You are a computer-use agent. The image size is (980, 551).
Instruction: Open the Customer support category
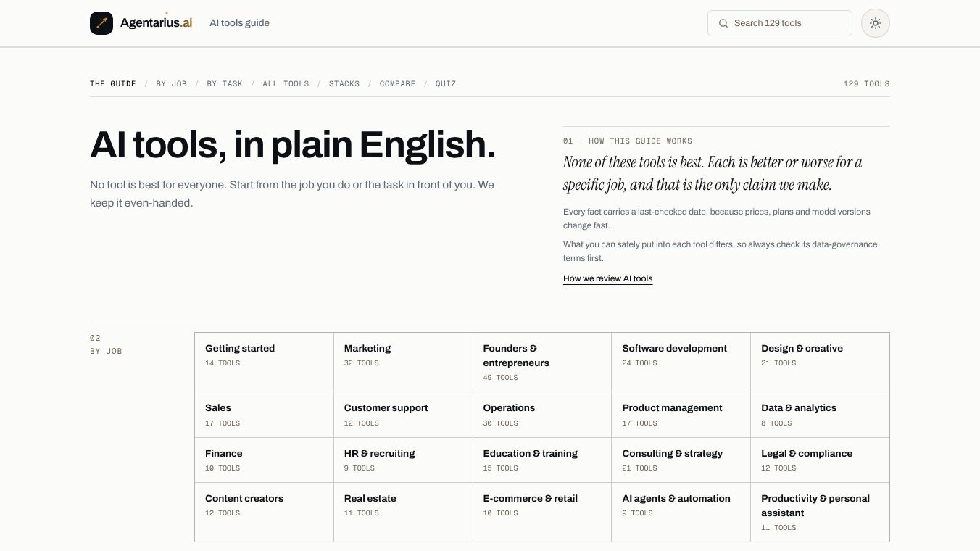pyautogui.click(x=403, y=415)
